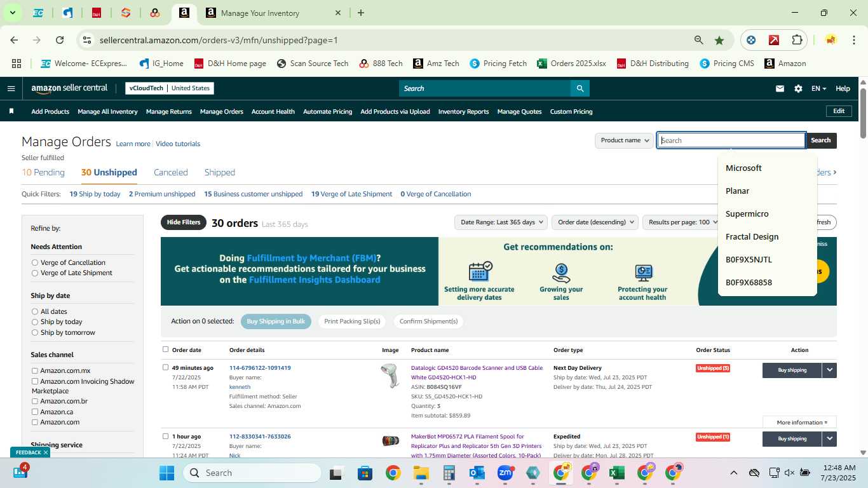Apply the 19 Verge of Late Shipment quick filter
The width and height of the screenshot is (868, 488).
(x=351, y=194)
